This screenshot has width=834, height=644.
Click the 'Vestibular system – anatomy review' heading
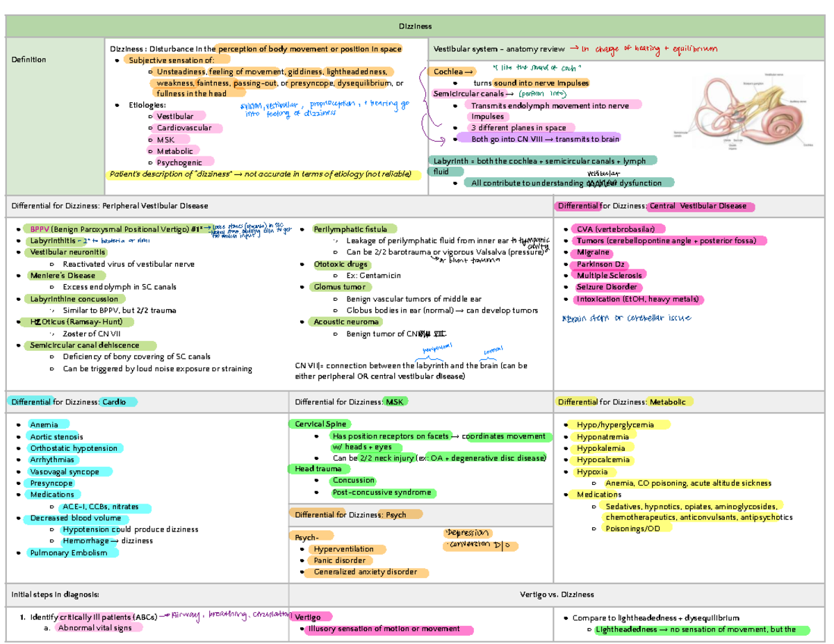coord(498,49)
